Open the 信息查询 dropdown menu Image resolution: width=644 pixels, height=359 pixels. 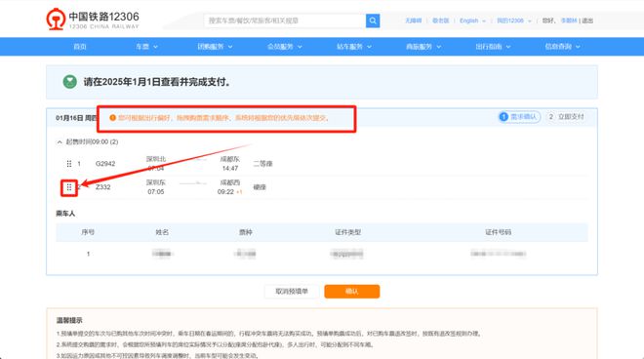562,47
